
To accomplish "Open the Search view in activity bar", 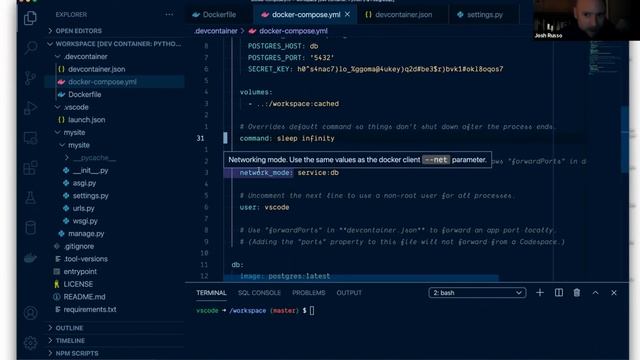I will (x=30, y=48).
